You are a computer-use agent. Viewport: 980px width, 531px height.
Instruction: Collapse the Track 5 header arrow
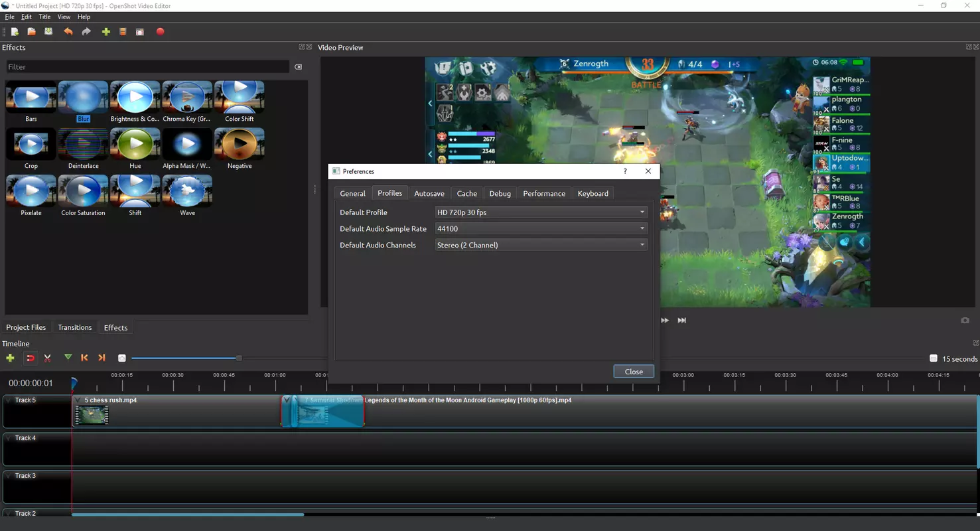8,400
